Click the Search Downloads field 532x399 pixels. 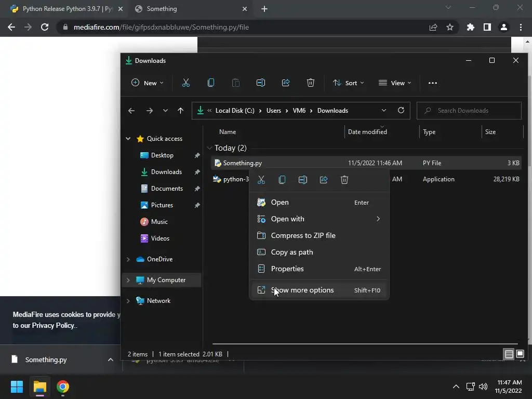(x=469, y=111)
